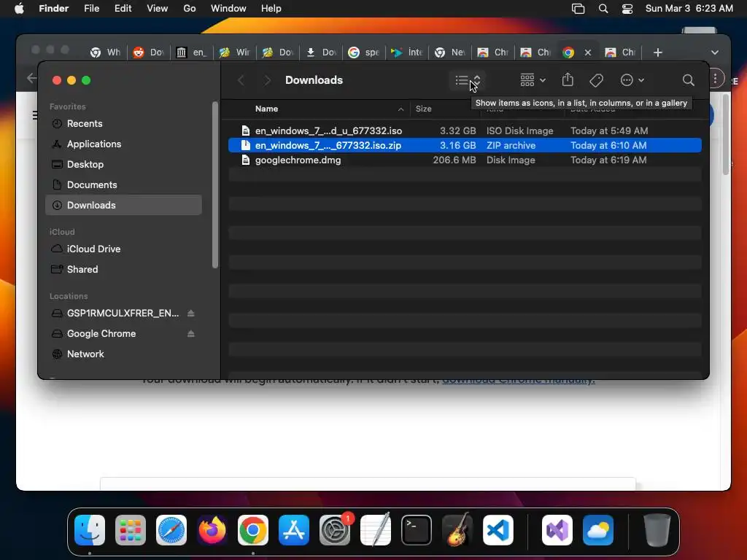Open Applications in Finder sidebar
Screen dimensions: 747x560
[x=123, y=144]
